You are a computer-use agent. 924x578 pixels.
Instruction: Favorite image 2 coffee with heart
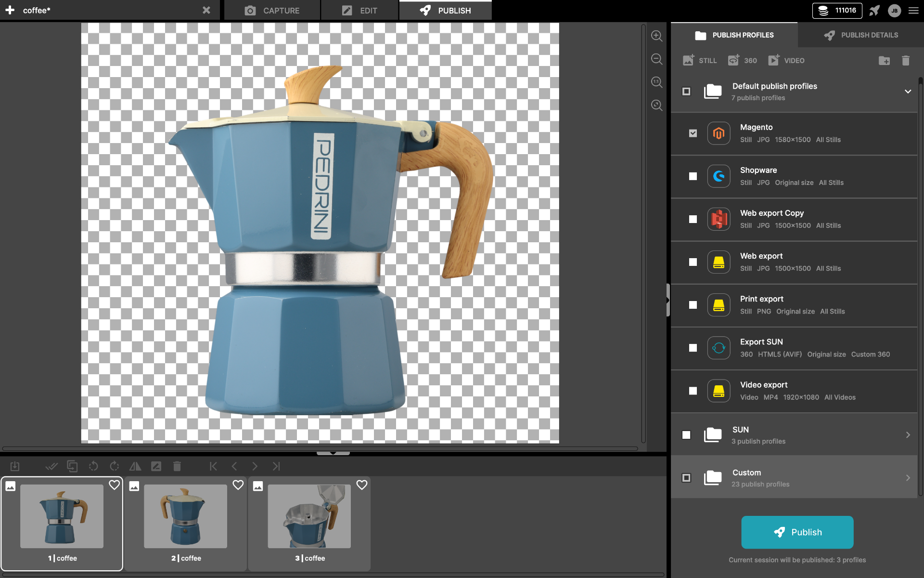(x=238, y=485)
